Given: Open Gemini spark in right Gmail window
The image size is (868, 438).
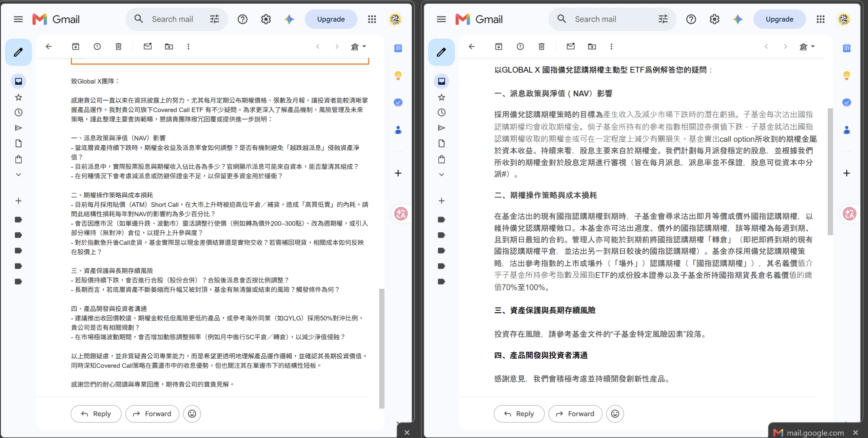Looking at the screenshot, I should point(737,19).
